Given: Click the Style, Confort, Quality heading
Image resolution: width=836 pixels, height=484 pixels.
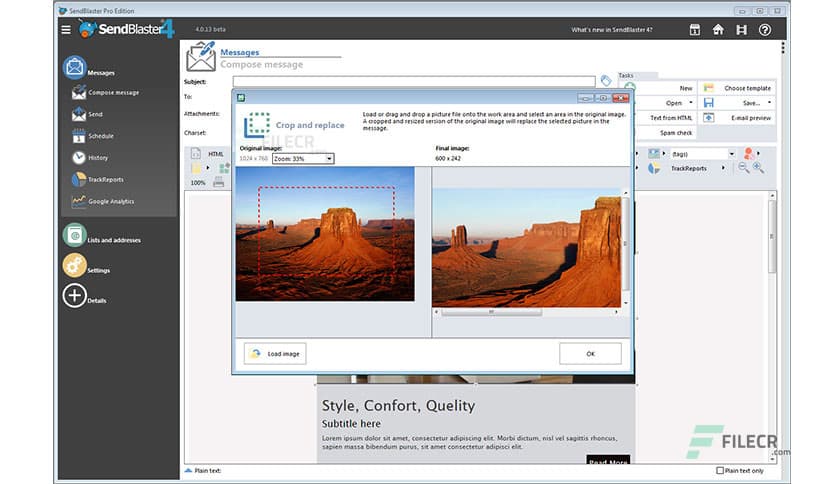Looking at the screenshot, I should click(x=398, y=406).
